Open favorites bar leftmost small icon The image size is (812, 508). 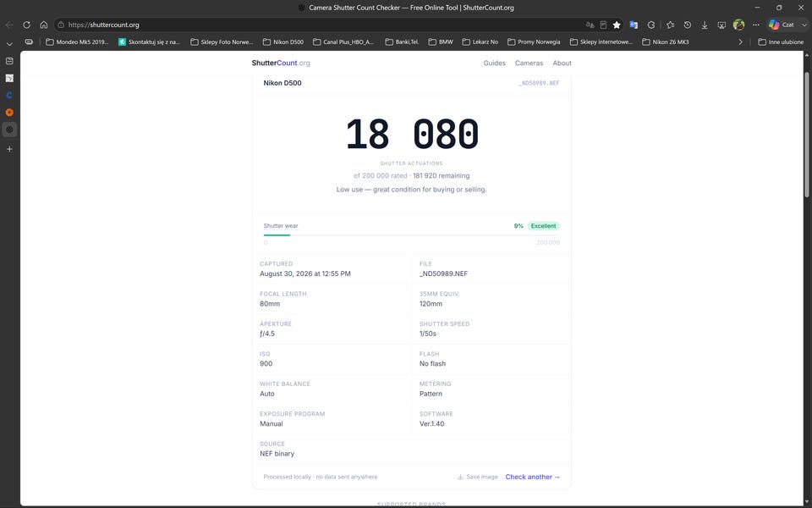29,42
